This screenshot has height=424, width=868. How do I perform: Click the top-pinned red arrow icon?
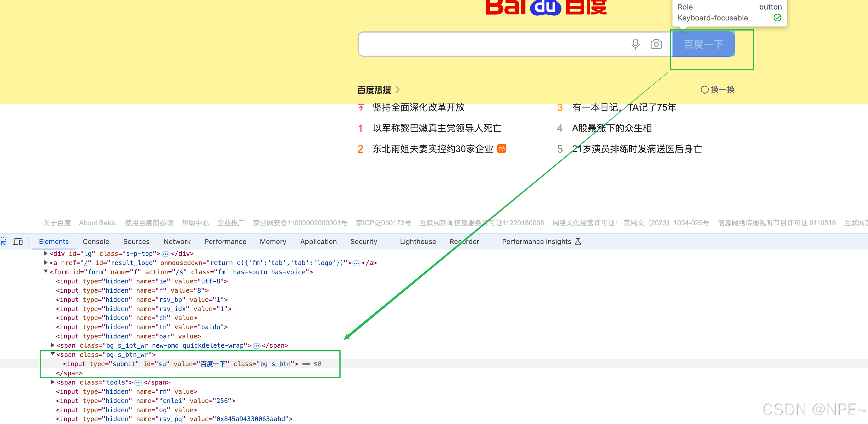[361, 108]
